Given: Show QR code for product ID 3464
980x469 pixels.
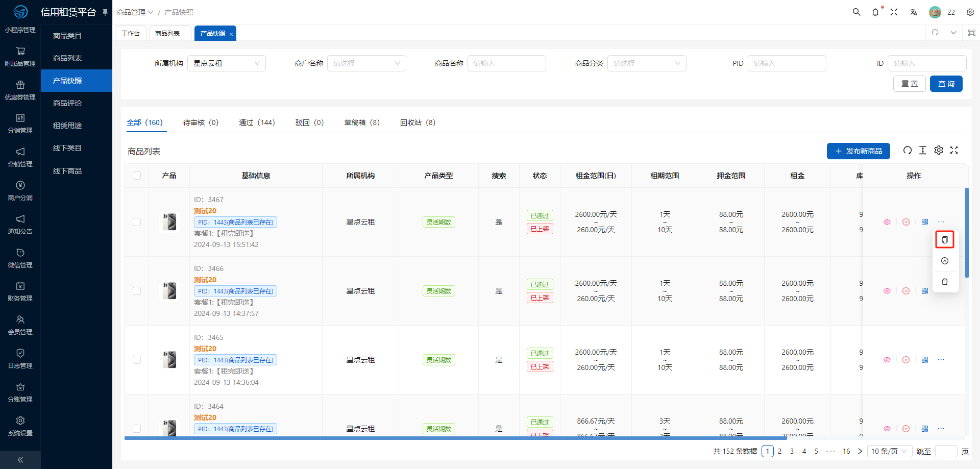Looking at the screenshot, I should coord(925,429).
